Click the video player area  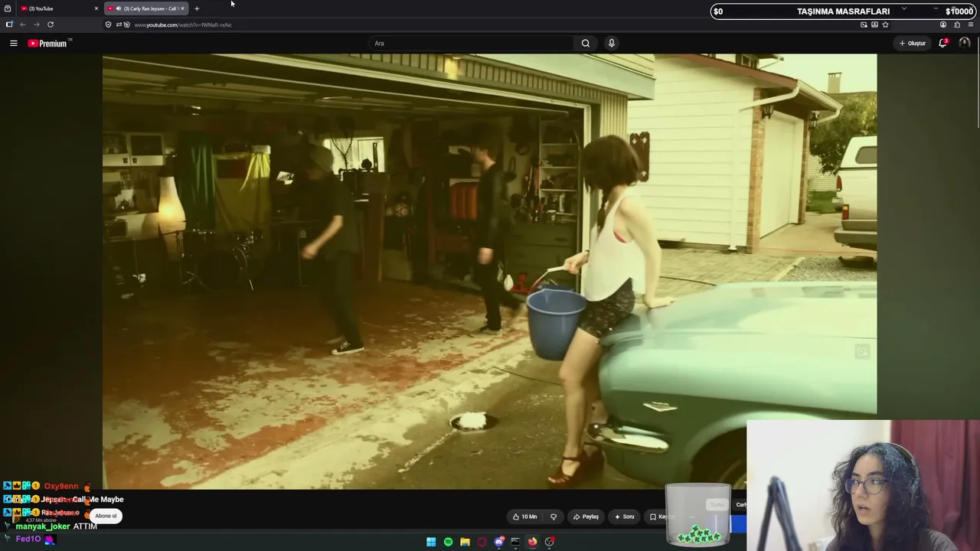[490, 271]
